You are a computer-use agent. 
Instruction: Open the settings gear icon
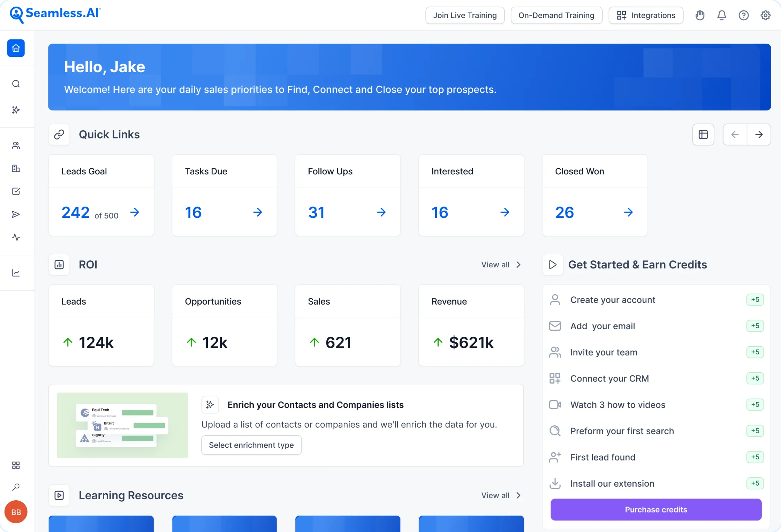765,15
